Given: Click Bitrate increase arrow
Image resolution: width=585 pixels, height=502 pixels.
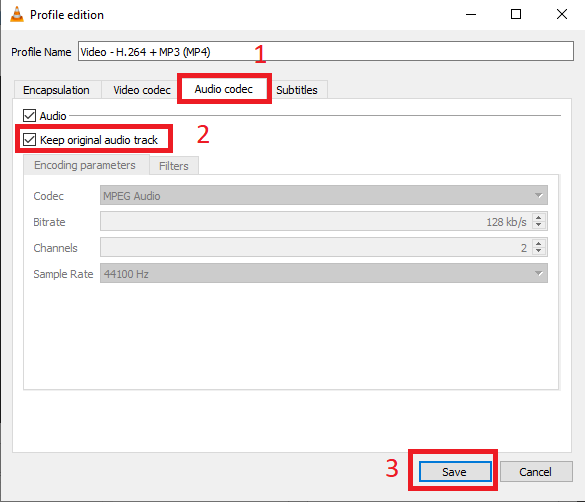Looking at the screenshot, I should (538, 218).
